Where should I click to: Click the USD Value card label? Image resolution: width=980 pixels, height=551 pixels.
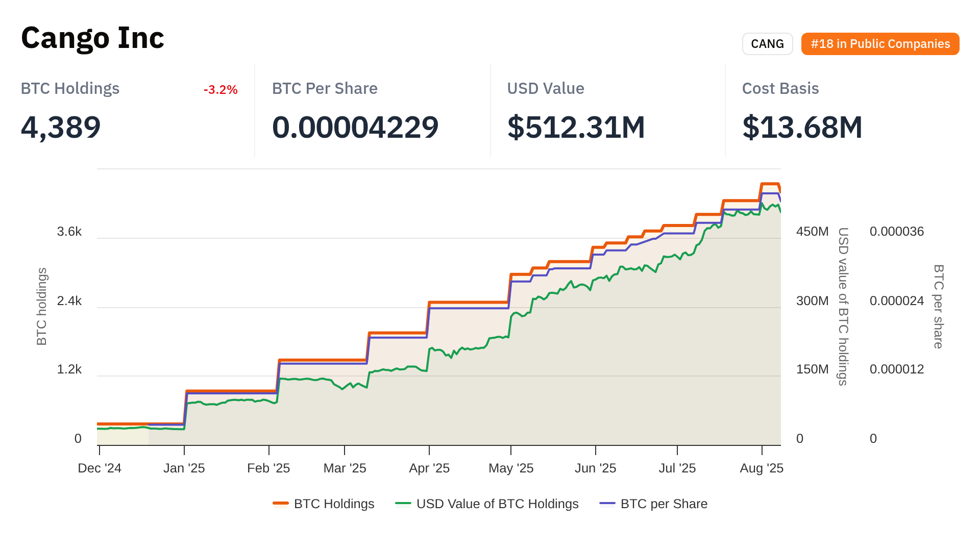(x=546, y=89)
